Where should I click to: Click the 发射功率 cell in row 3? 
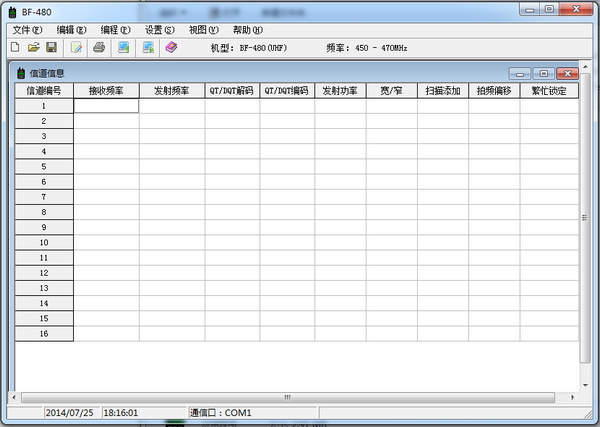pos(340,136)
